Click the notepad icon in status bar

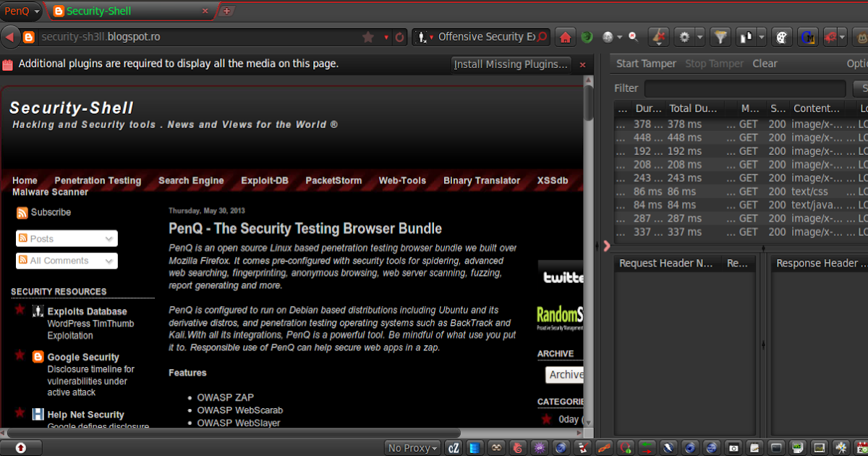(755, 448)
